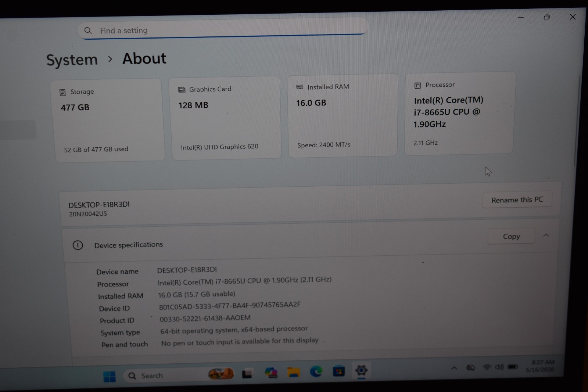Collapse the Device specifications section

click(x=546, y=235)
